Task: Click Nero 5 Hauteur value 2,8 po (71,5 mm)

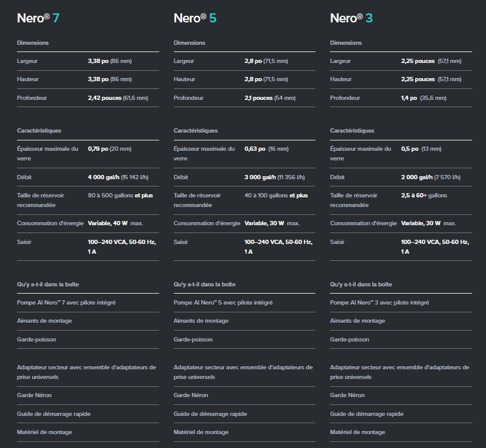Action: pos(266,79)
